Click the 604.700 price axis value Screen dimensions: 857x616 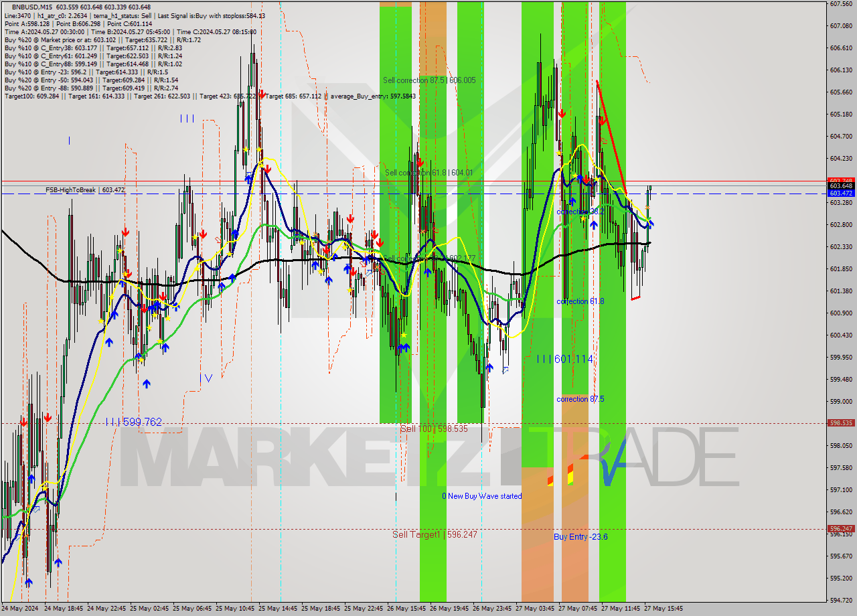(x=841, y=136)
